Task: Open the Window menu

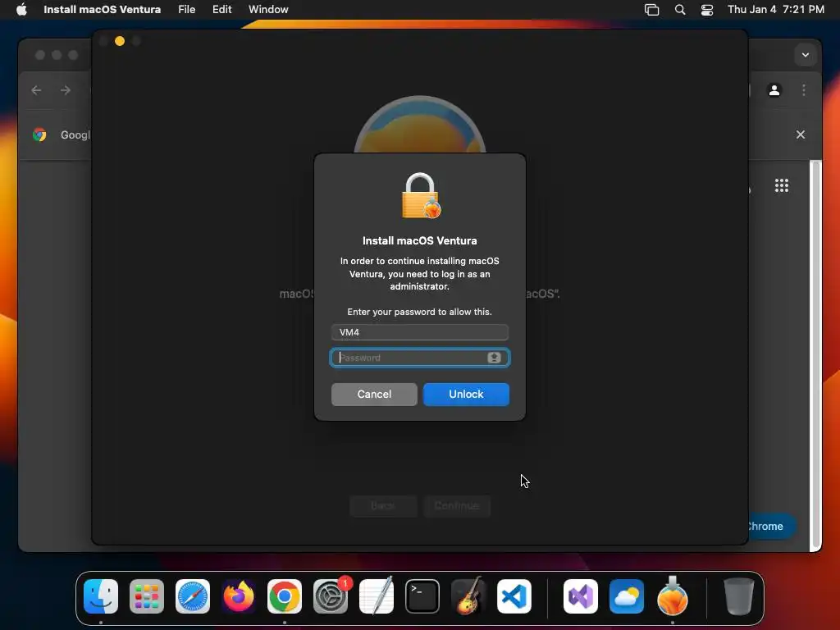Action: point(268,9)
